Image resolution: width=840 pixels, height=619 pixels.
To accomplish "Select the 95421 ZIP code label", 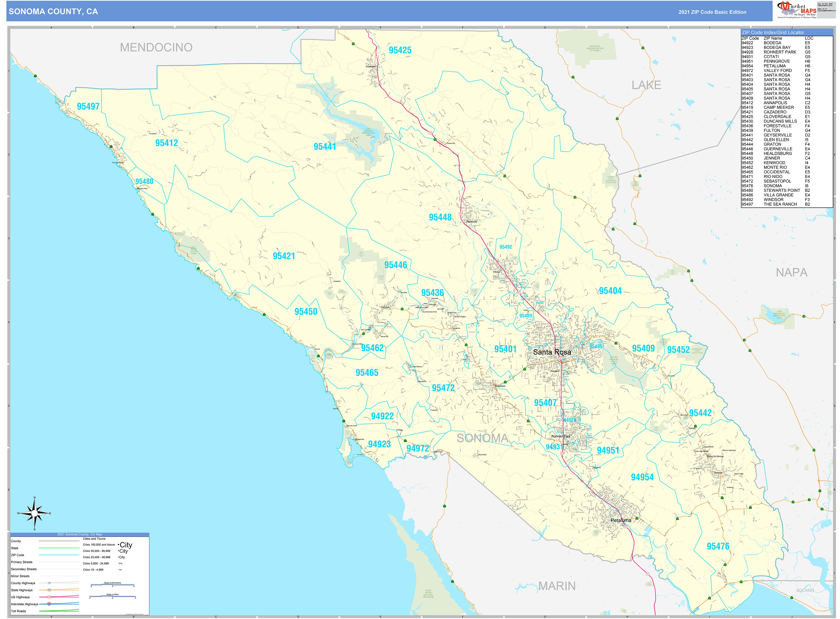I will pyautogui.click(x=284, y=256).
